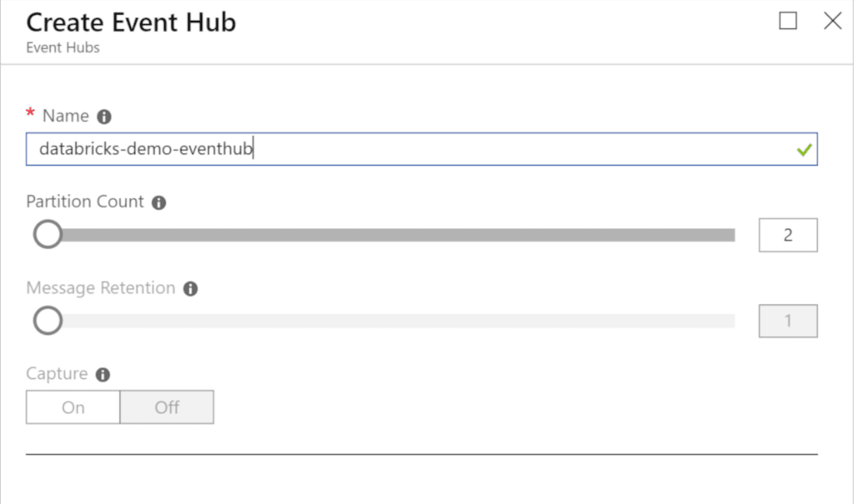Turn Capture On
The width and height of the screenshot is (857, 504).
pyautogui.click(x=73, y=407)
